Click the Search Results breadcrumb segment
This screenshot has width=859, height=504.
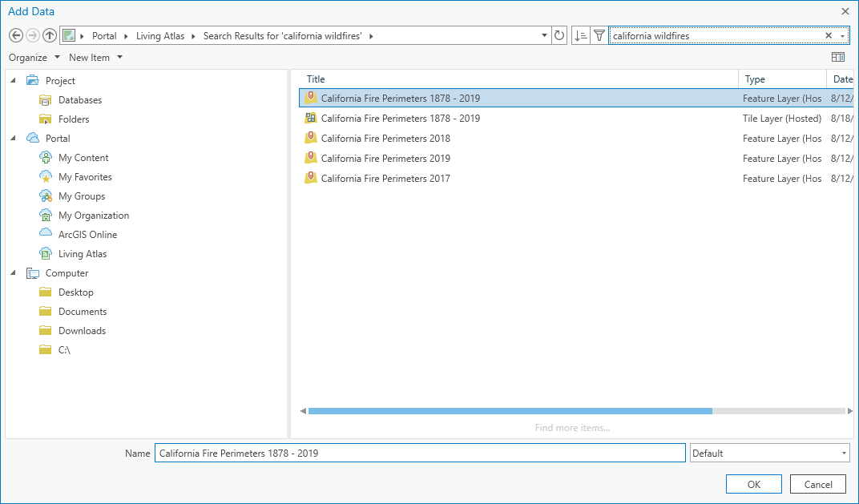[283, 36]
